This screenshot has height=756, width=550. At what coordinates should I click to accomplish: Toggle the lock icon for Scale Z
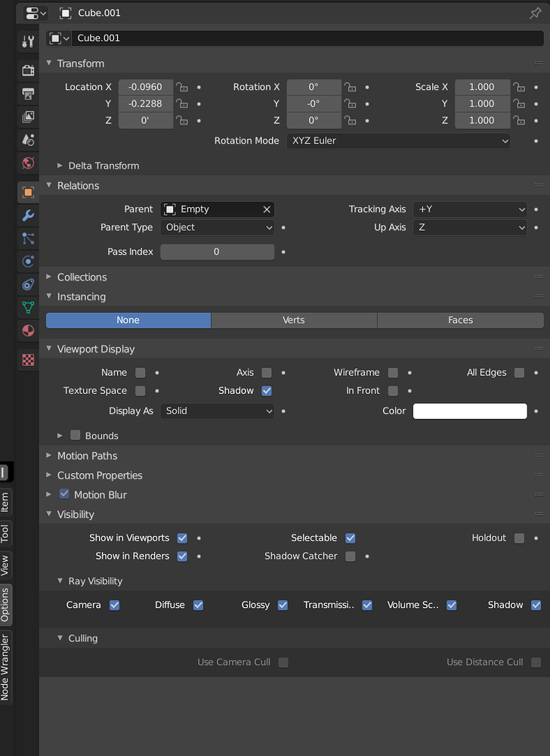coord(519,120)
